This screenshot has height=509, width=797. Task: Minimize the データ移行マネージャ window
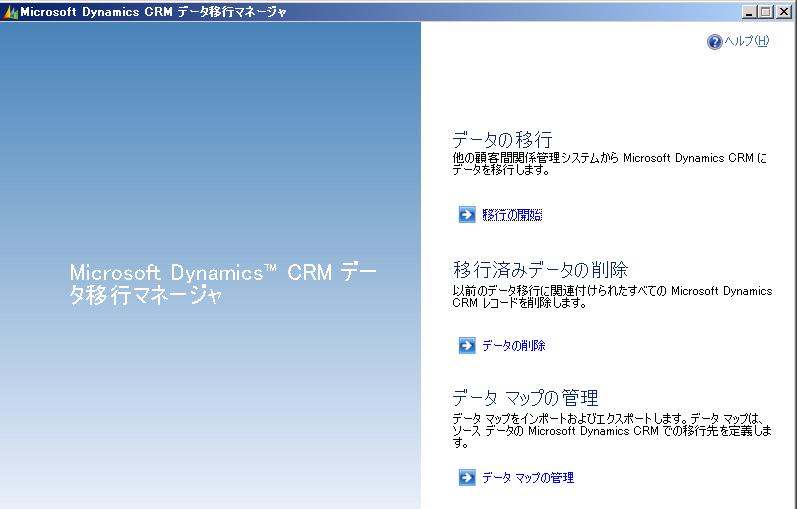click(748, 12)
